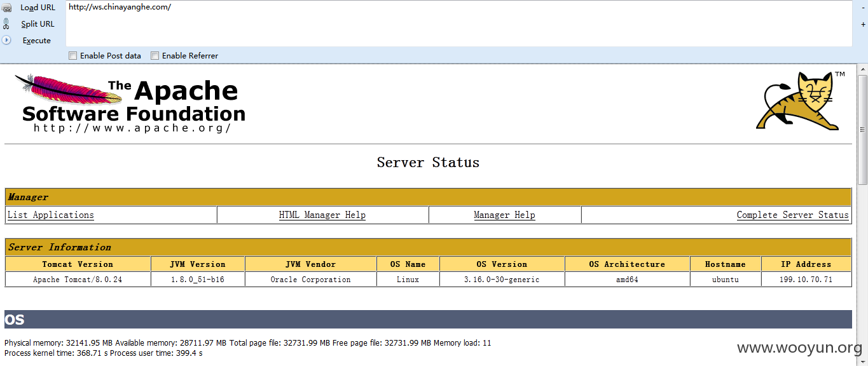
Task: Enable the Referrer checkbox
Action: [x=155, y=55]
